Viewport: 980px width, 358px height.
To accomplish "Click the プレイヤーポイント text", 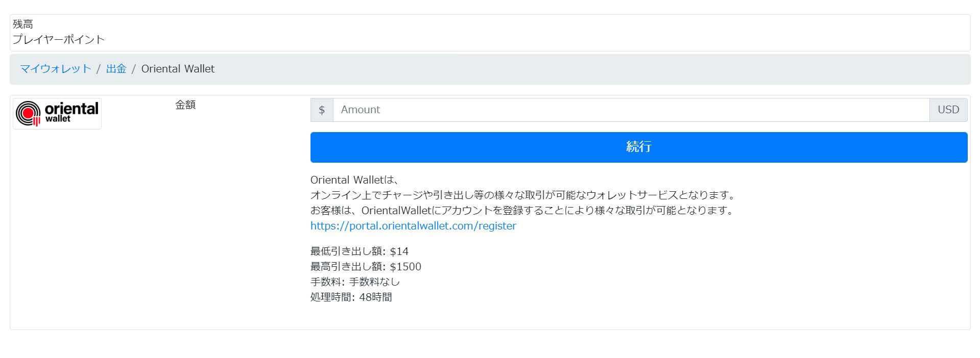I will (59, 39).
